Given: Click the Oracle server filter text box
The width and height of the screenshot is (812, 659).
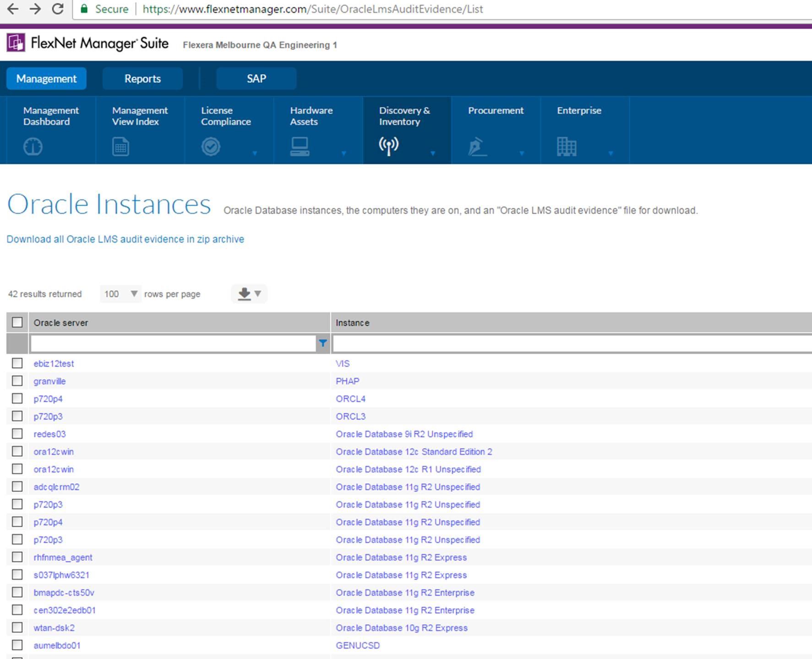Looking at the screenshot, I should [173, 343].
